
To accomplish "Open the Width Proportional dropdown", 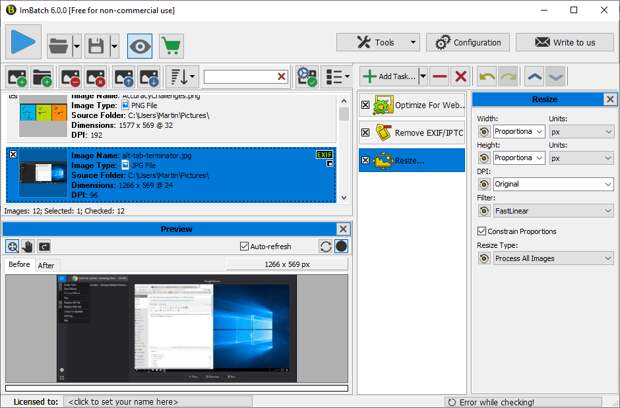I will (519, 132).
